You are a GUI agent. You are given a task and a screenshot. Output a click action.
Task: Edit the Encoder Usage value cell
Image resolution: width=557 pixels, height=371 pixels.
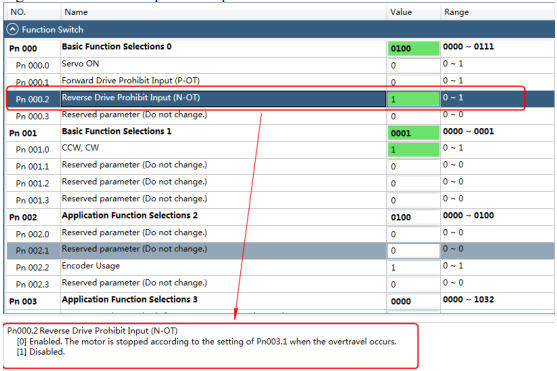point(413,267)
